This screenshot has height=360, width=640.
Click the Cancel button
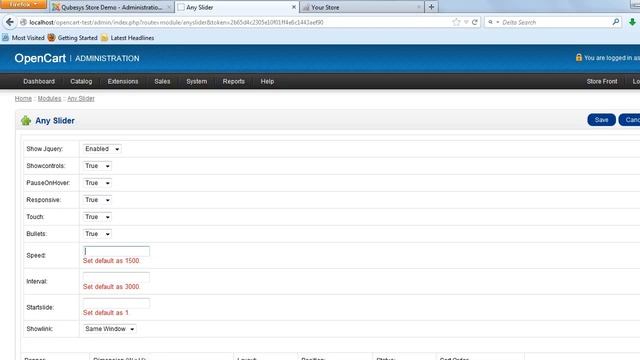[x=630, y=120]
